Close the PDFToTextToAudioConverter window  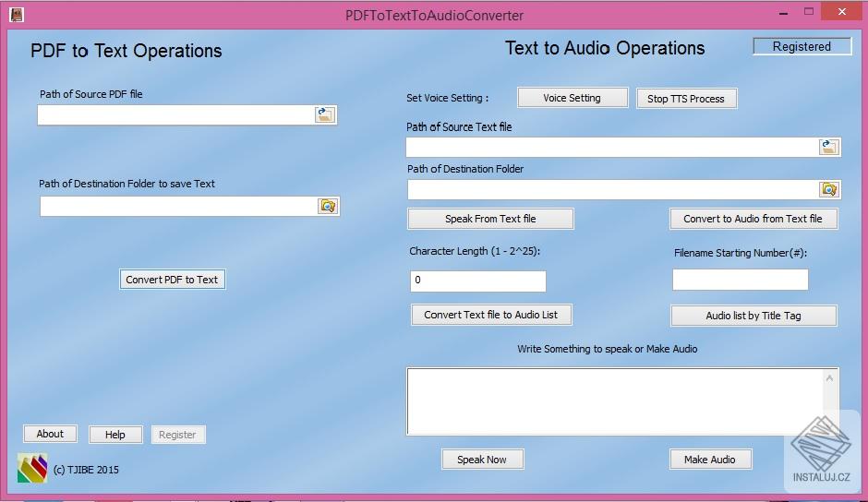842,12
